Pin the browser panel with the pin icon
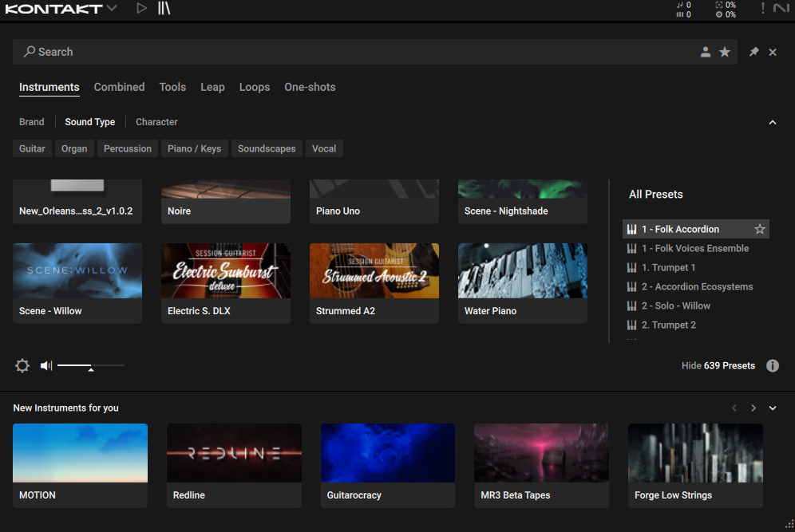This screenshot has height=532, width=795. [x=754, y=52]
